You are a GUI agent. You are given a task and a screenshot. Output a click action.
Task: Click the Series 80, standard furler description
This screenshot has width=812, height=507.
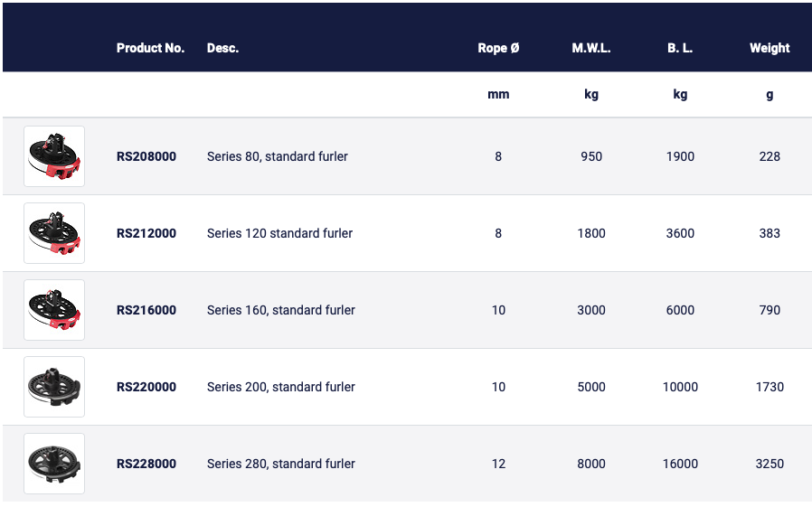278,156
